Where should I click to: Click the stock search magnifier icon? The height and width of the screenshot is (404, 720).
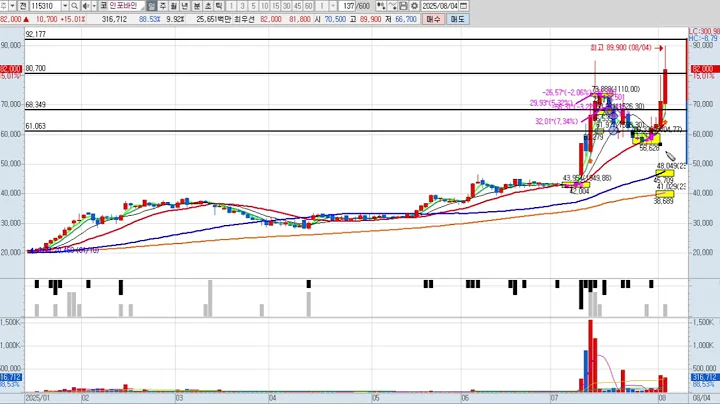click(x=74, y=6)
